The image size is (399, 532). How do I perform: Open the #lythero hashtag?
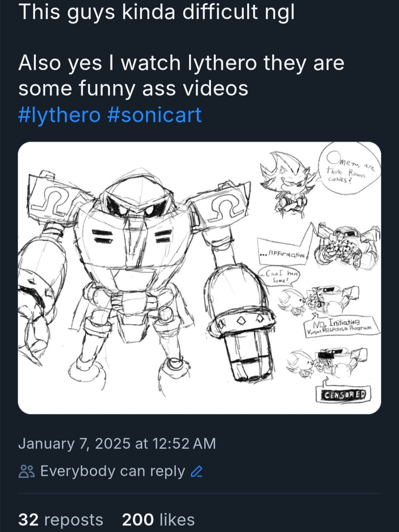pos(59,115)
